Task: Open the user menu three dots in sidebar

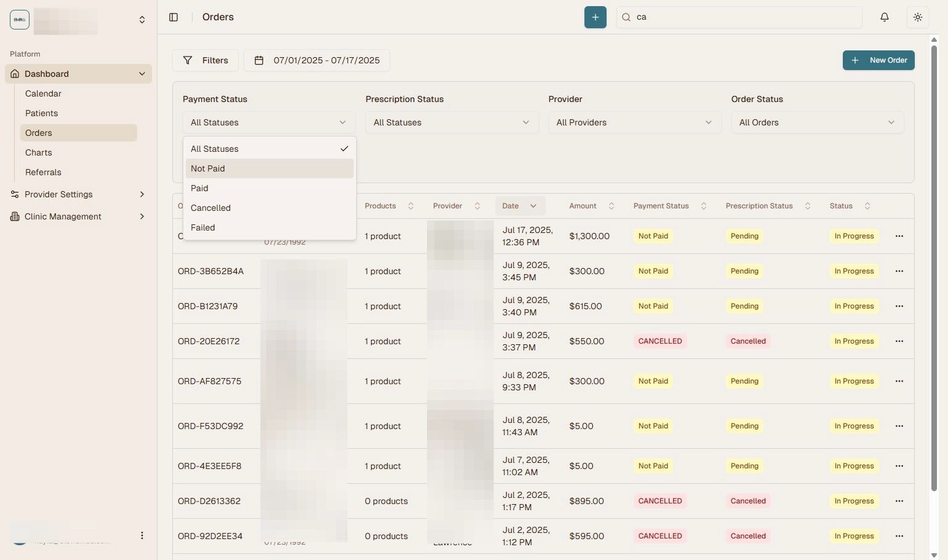Action: (142, 535)
